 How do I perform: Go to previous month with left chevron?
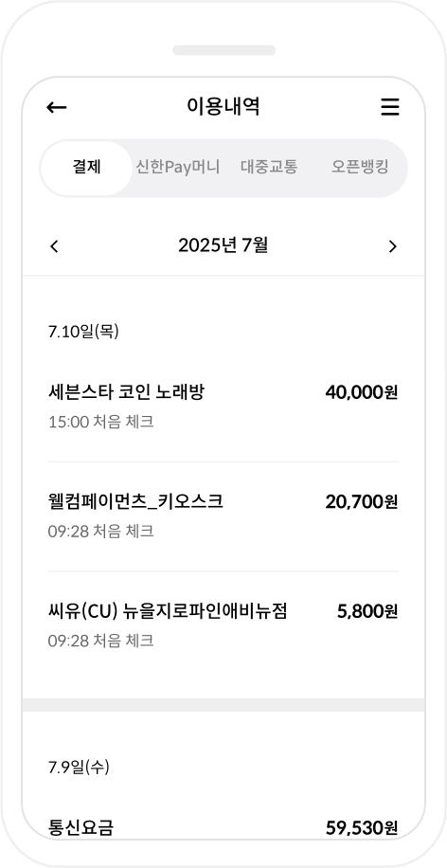(x=54, y=246)
